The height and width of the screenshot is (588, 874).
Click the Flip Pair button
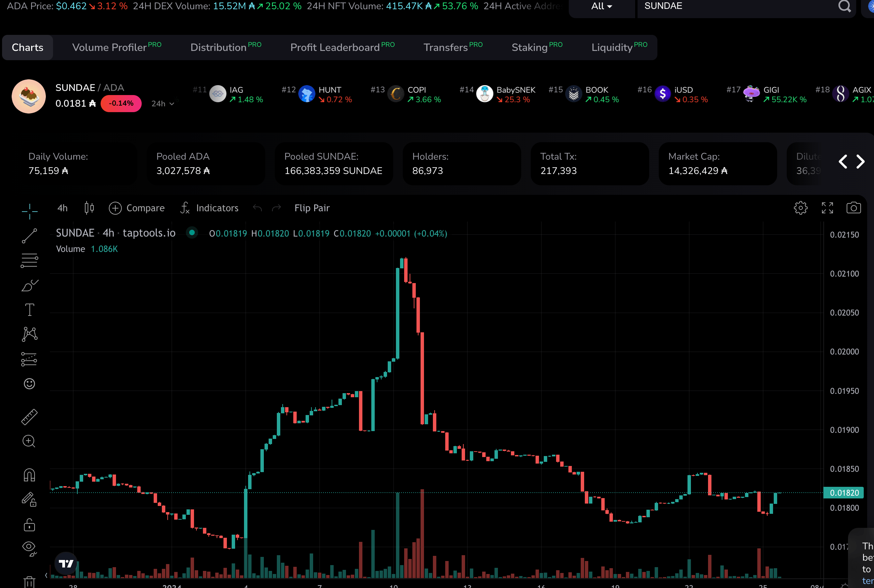click(312, 208)
